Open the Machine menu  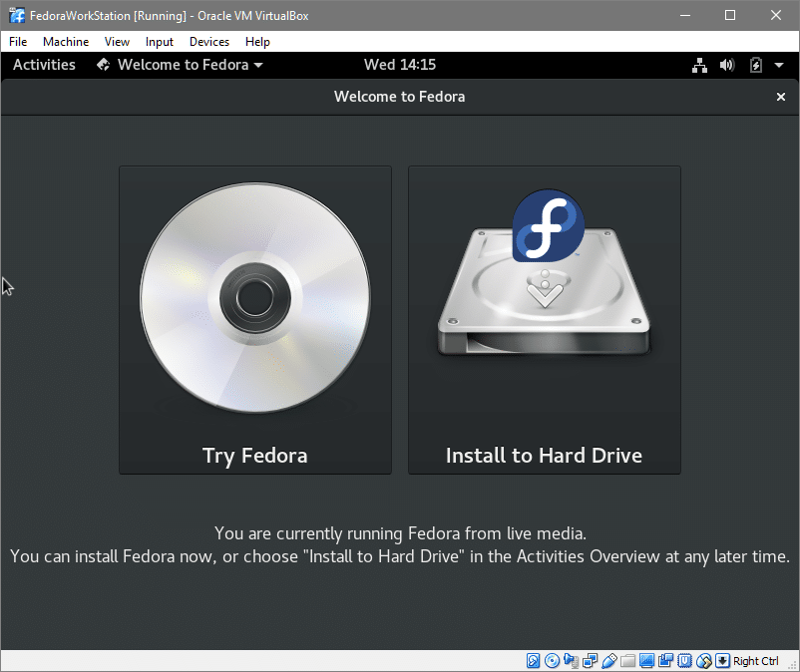click(x=66, y=42)
